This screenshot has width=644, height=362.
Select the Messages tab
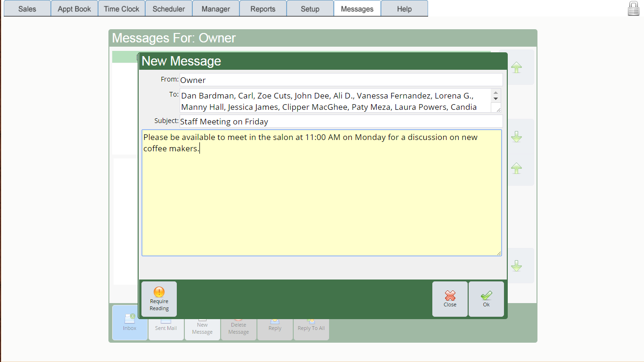click(357, 8)
